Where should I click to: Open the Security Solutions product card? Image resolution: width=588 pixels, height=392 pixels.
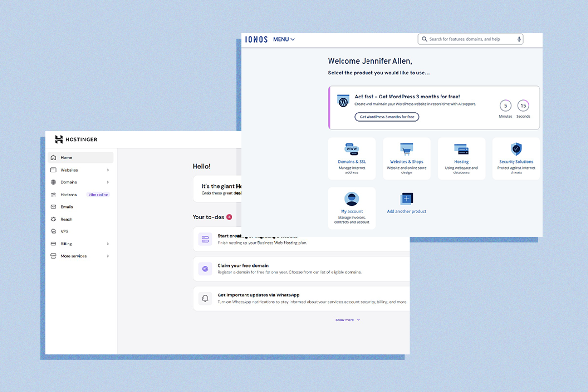point(516,158)
